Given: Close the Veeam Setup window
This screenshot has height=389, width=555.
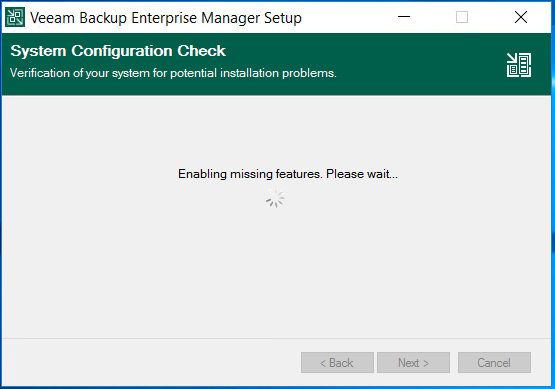Looking at the screenshot, I should (x=521, y=17).
